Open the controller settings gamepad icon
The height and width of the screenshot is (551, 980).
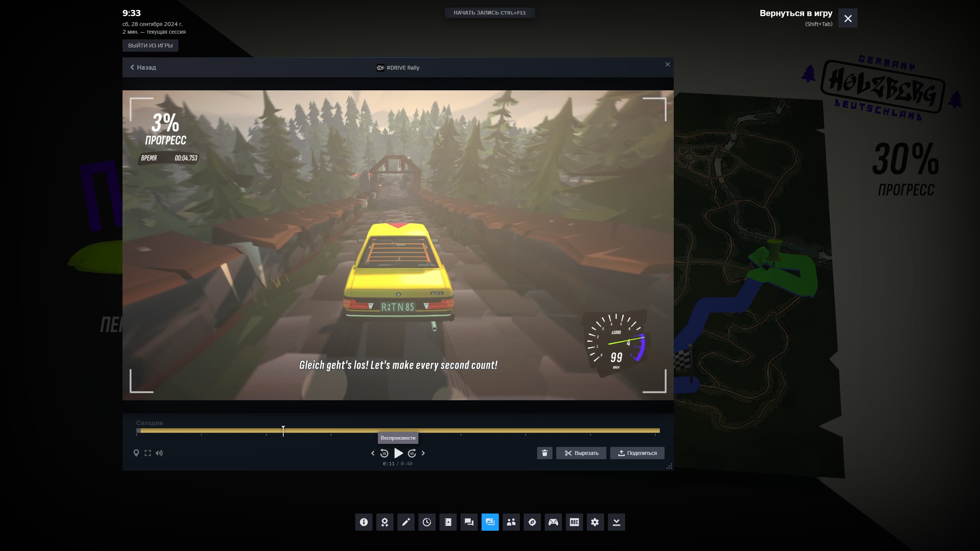tap(553, 522)
